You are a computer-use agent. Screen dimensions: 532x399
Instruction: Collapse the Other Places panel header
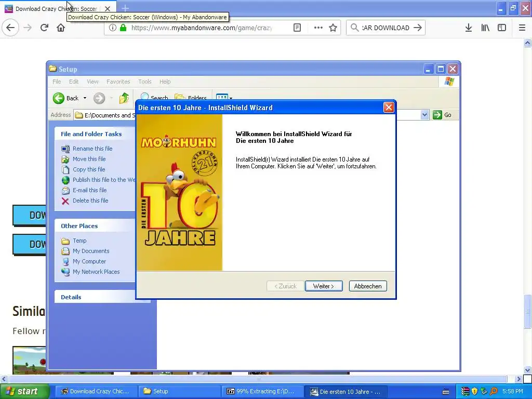tap(95, 225)
